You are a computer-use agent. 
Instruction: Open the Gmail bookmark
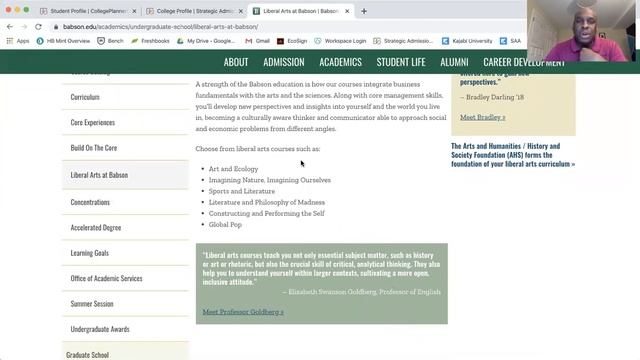[x=258, y=41]
